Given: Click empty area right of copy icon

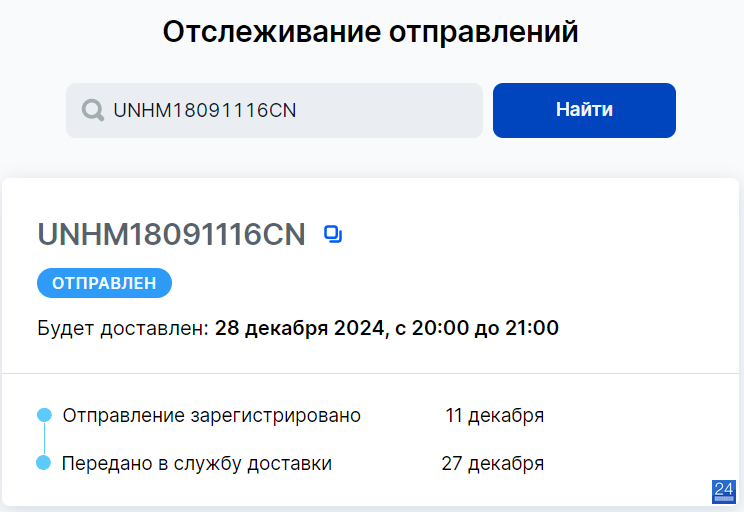Looking at the screenshot, I should point(536,234).
